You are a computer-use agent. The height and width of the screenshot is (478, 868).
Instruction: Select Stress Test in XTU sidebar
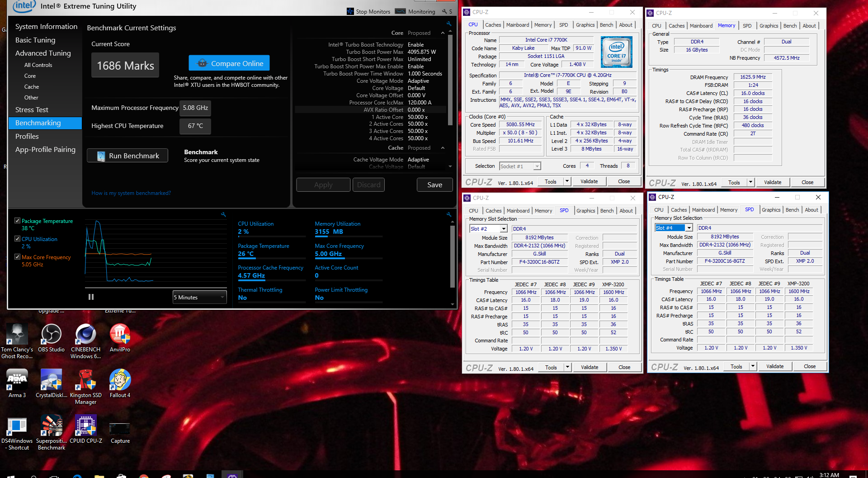coord(32,109)
